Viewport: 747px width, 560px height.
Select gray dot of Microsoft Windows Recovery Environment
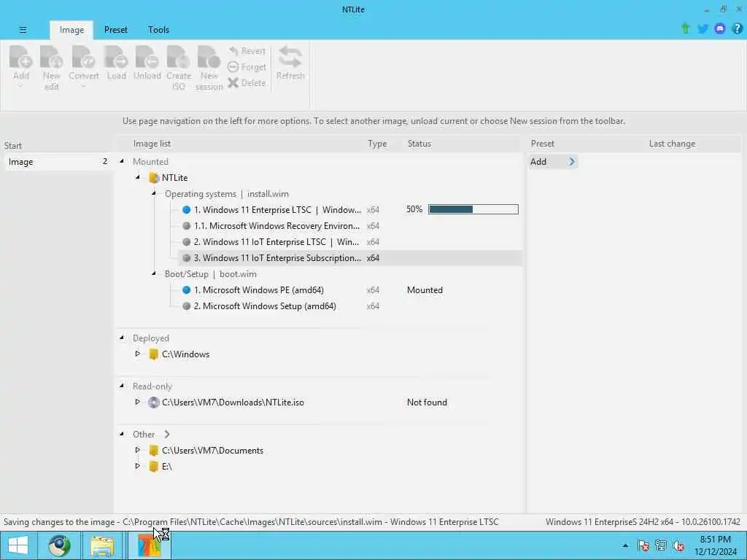click(186, 226)
